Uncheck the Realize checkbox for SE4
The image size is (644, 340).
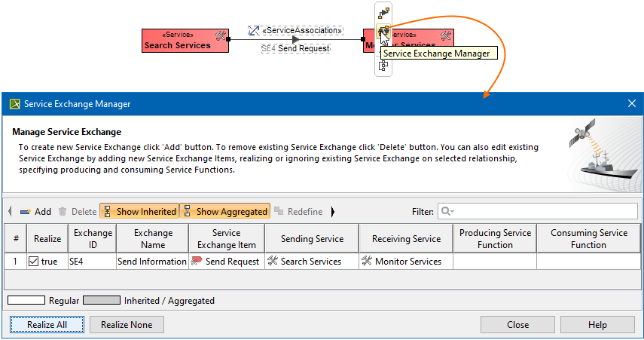(x=33, y=262)
